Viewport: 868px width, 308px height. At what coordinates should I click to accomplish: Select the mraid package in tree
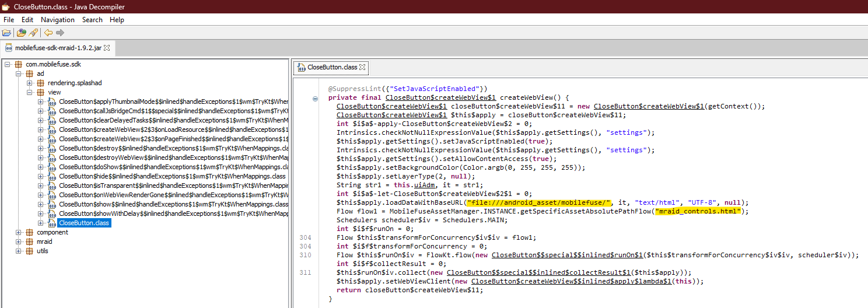tap(44, 242)
